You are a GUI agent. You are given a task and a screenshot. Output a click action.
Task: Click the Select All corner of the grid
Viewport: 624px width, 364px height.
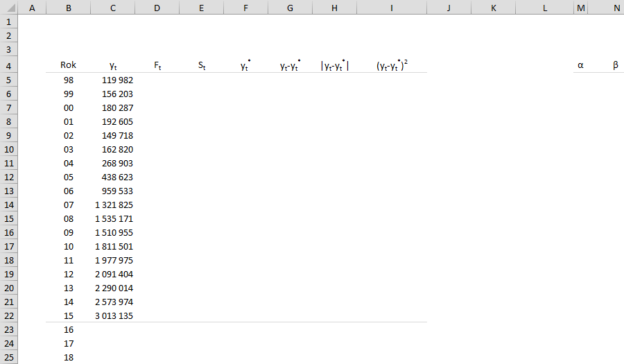[8, 8]
